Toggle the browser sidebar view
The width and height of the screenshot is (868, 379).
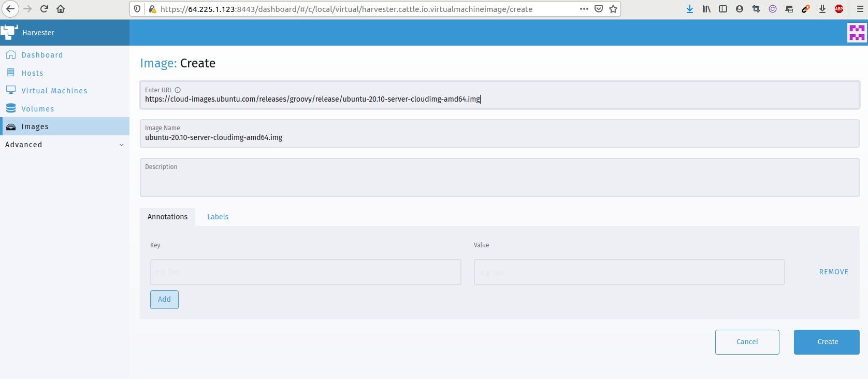coord(723,9)
